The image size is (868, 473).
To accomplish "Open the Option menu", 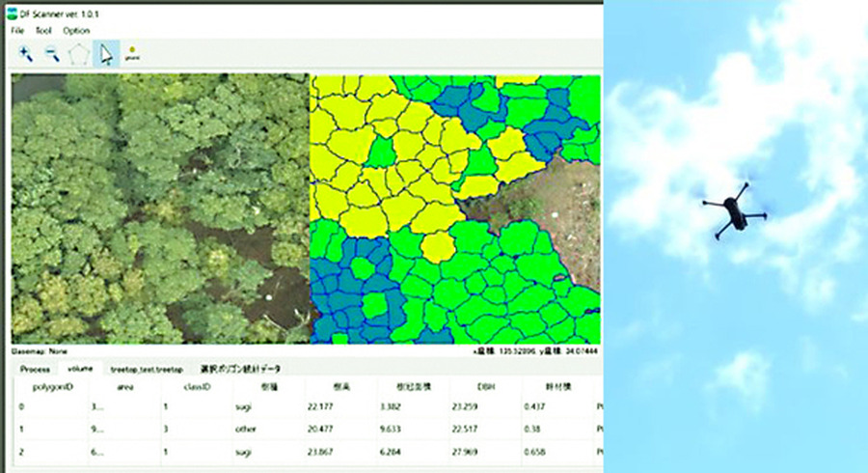I will (76, 31).
